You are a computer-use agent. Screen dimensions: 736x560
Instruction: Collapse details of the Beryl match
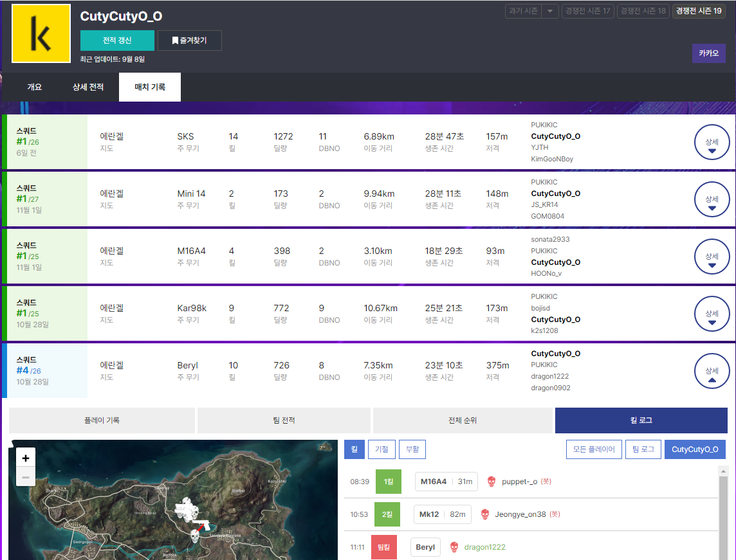click(712, 371)
